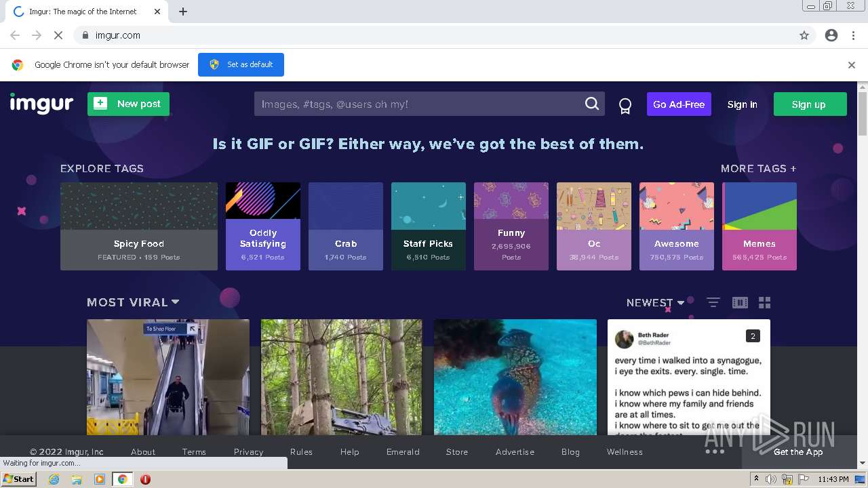Open media player icon in taskbar
The image size is (868, 488).
100,479
